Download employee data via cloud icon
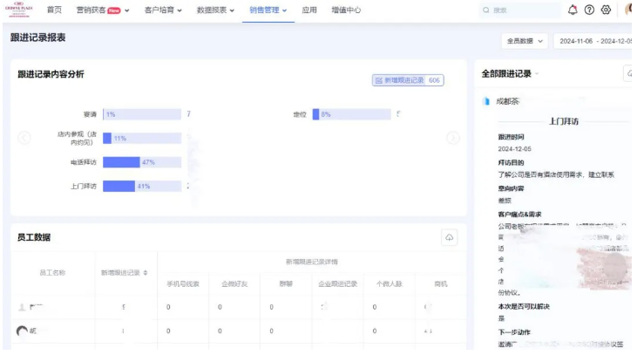The width and height of the screenshot is (644, 355). point(450,237)
